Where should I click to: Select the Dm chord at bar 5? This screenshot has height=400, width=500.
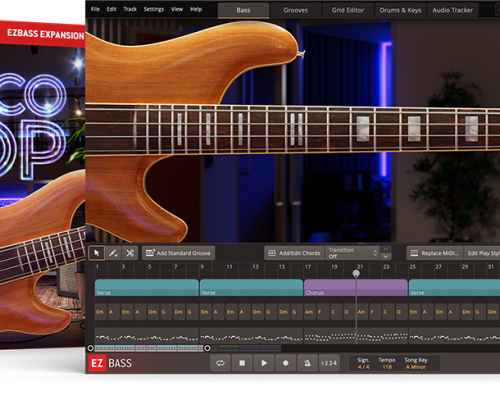(153, 312)
